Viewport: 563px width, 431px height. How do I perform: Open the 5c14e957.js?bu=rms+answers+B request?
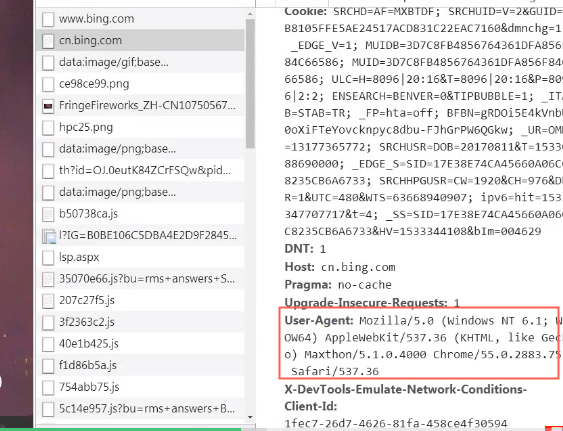pos(140,409)
